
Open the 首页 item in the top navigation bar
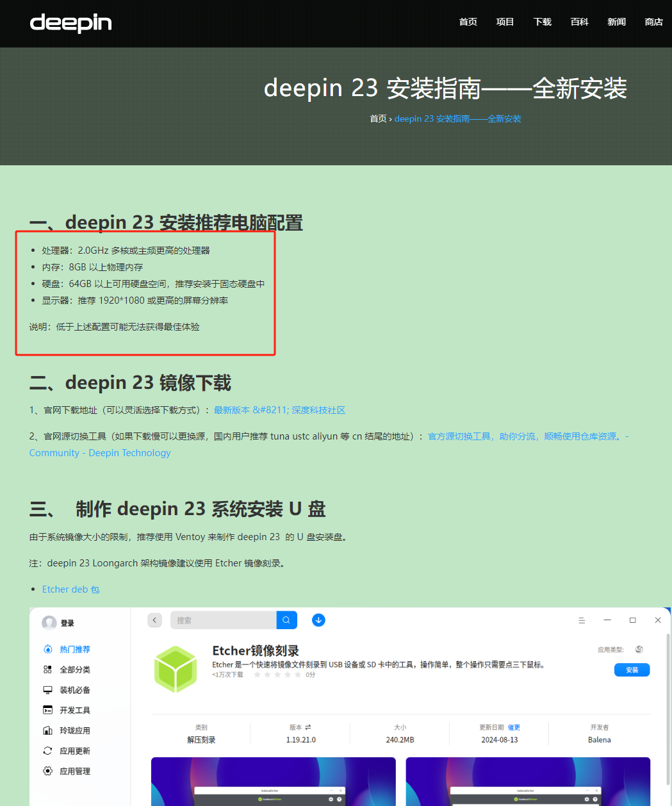click(468, 22)
